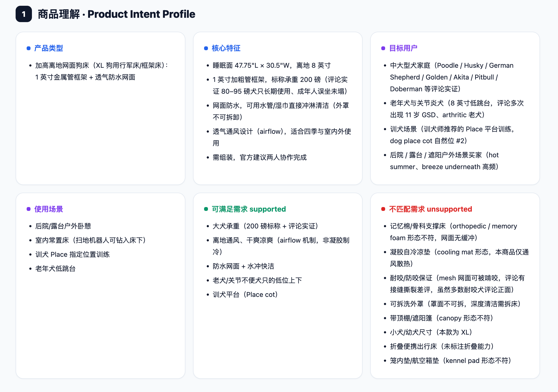Screen dimensions: 558x392
Task: Click the 训犬 Place 指定位置训练 item
Action: pos(73,255)
